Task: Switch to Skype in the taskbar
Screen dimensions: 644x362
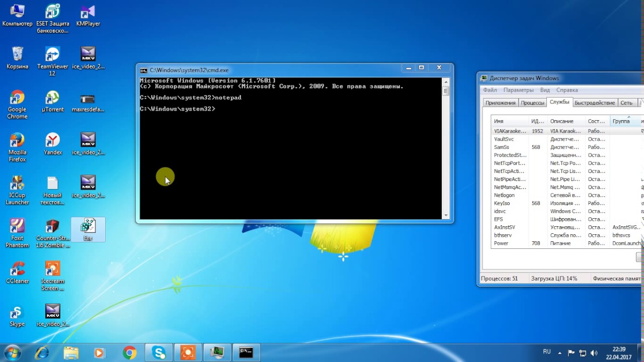Action: click(x=159, y=352)
